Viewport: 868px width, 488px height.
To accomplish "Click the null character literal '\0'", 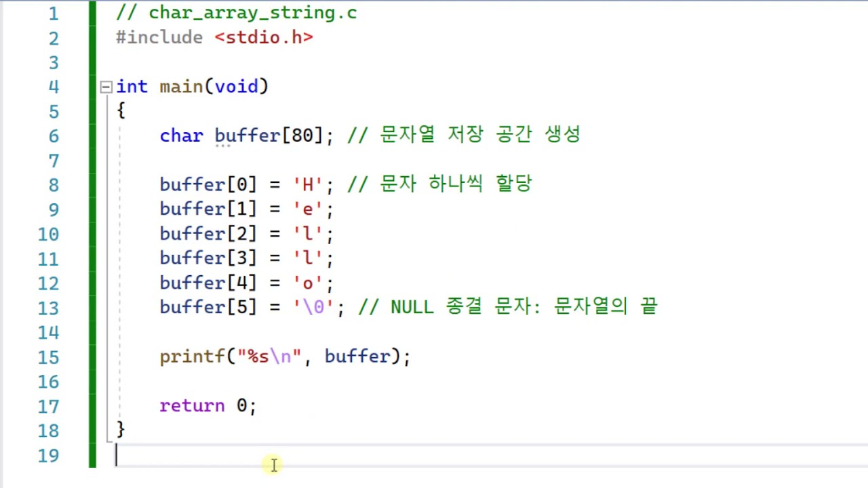I will [x=313, y=307].
